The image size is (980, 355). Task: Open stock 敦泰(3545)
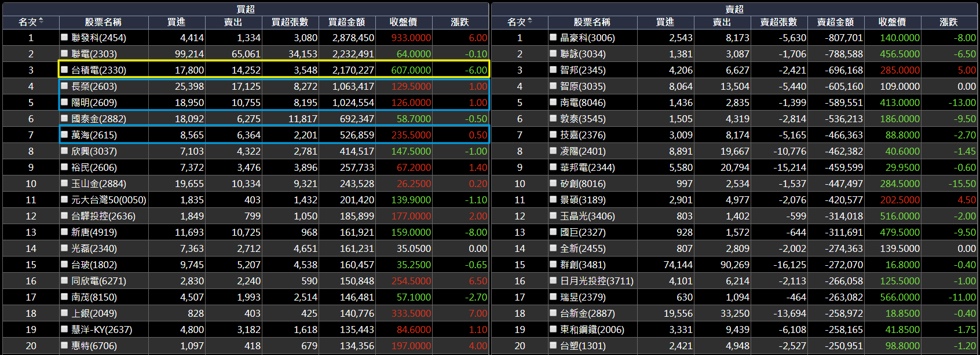(x=583, y=119)
